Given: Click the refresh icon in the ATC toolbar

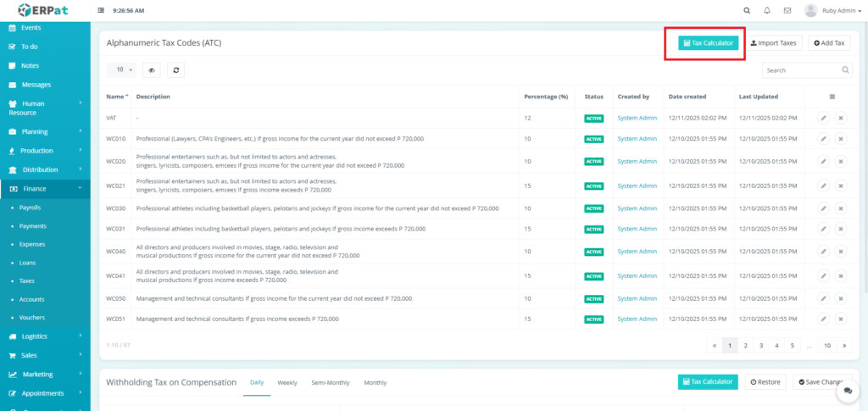Looking at the screenshot, I should [x=175, y=70].
